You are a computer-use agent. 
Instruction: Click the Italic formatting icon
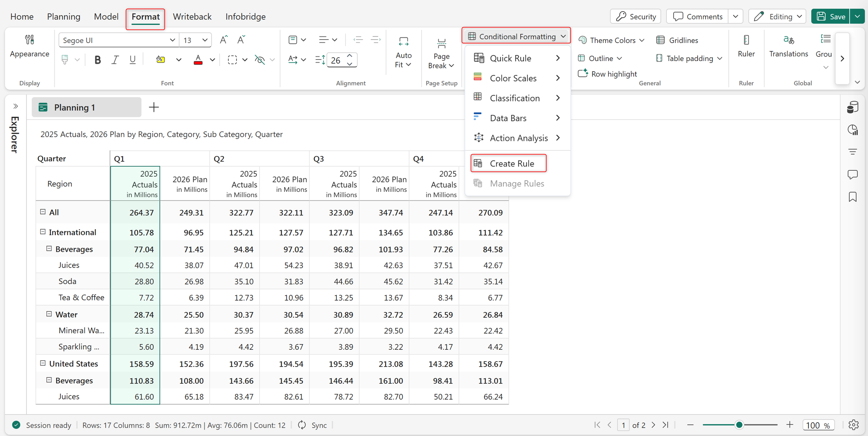pyautogui.click(x=115, y=60)
